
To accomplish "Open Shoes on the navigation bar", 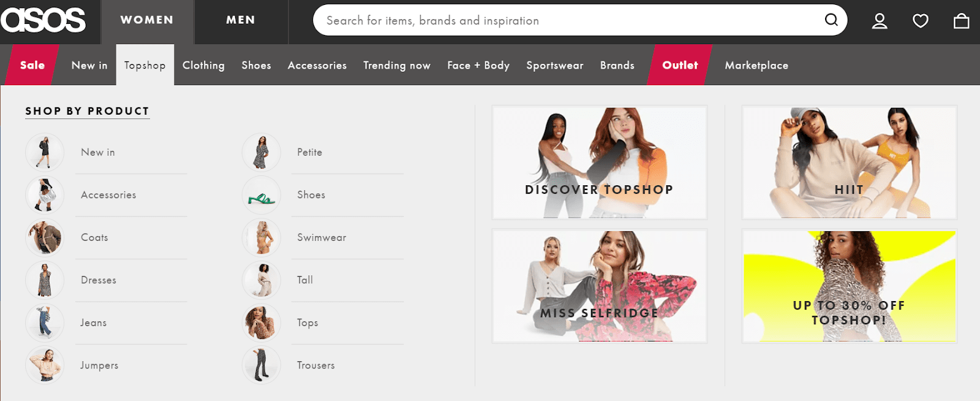I will point(256,65).
